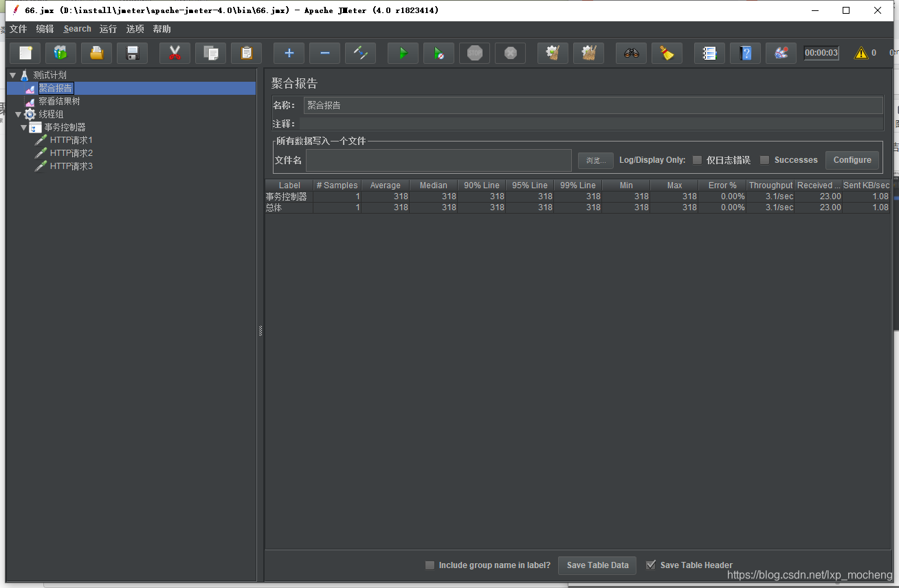Open Search with binoculars icon
This screenshot has width=899, height=588.
[632, 53]
